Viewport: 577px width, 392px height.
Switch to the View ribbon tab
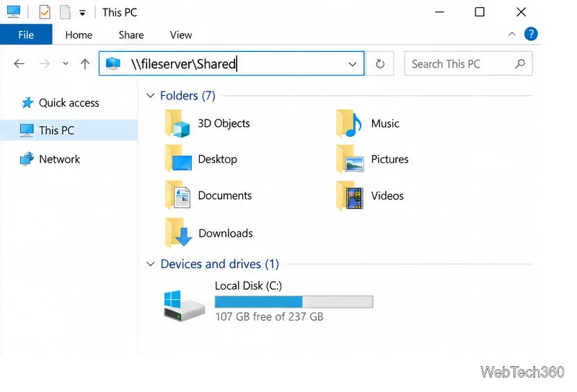[181, 35]
